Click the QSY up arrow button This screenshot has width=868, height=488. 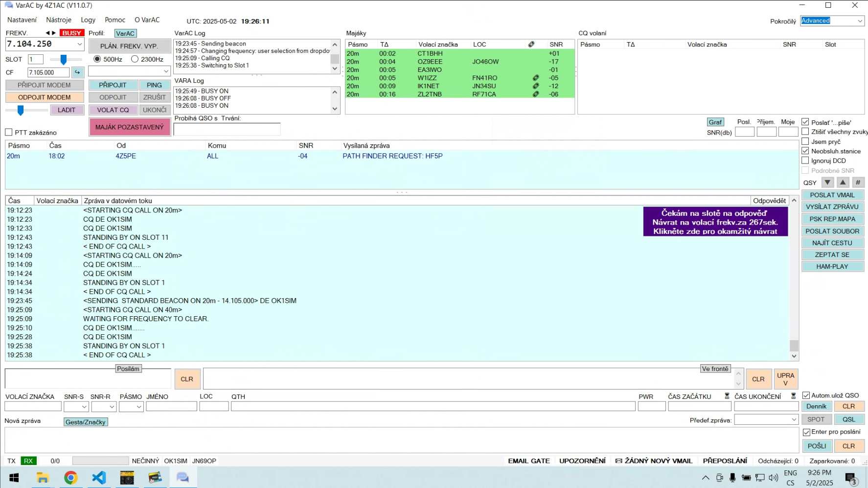tap(843, 182)
